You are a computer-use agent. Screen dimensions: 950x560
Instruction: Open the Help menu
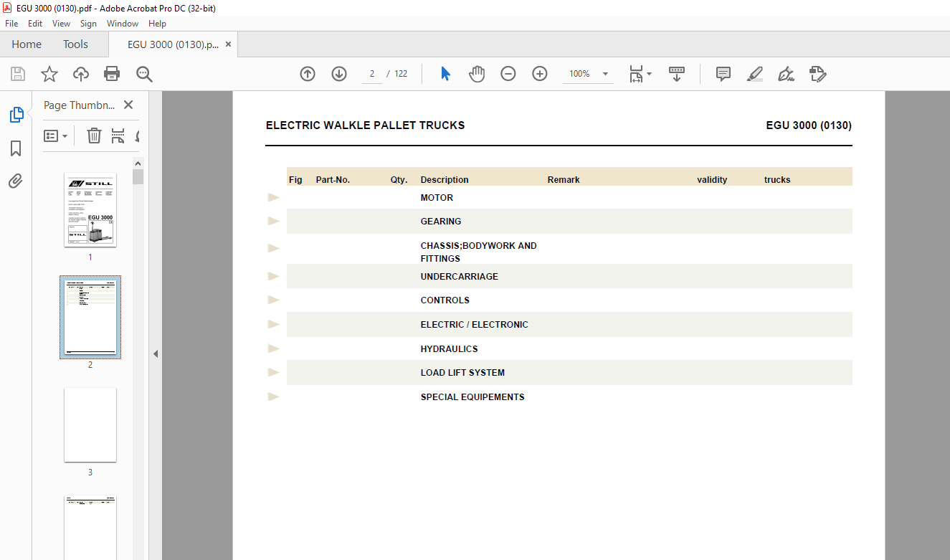(157, 24)
